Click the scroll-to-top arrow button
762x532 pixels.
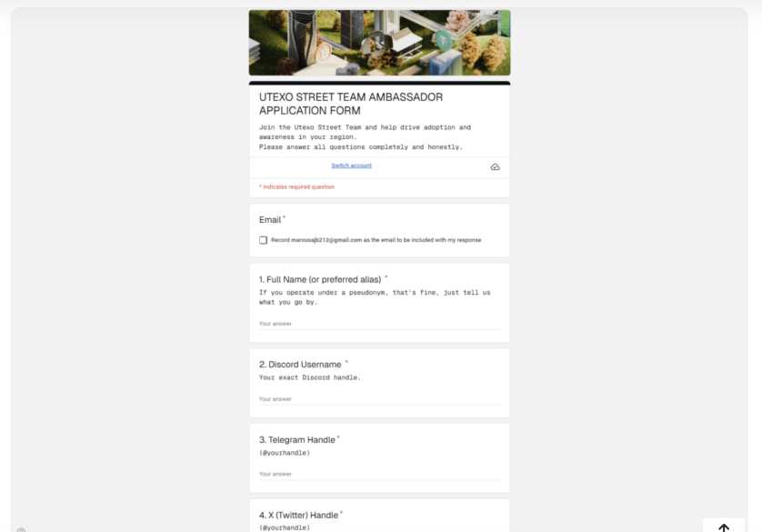point(725,526)
